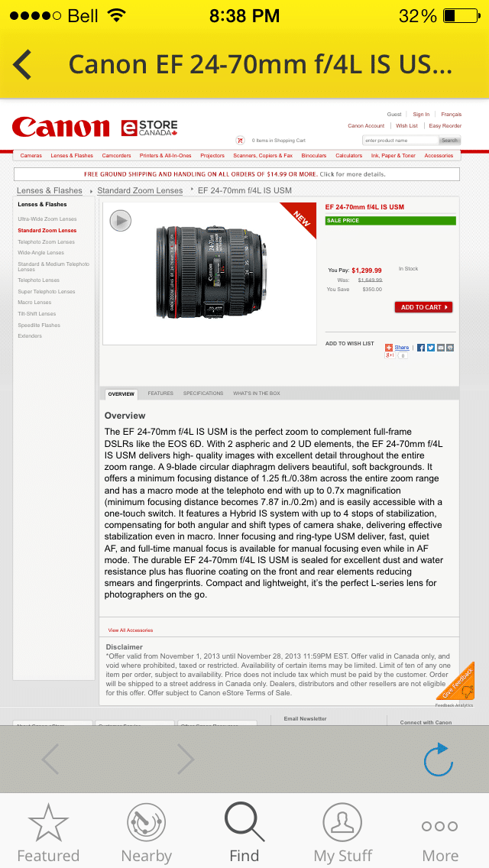Image resolution: width=489 pixels, height=868 pixels.
Task: Share on Facebook icon
Action: tap(421, 348)
